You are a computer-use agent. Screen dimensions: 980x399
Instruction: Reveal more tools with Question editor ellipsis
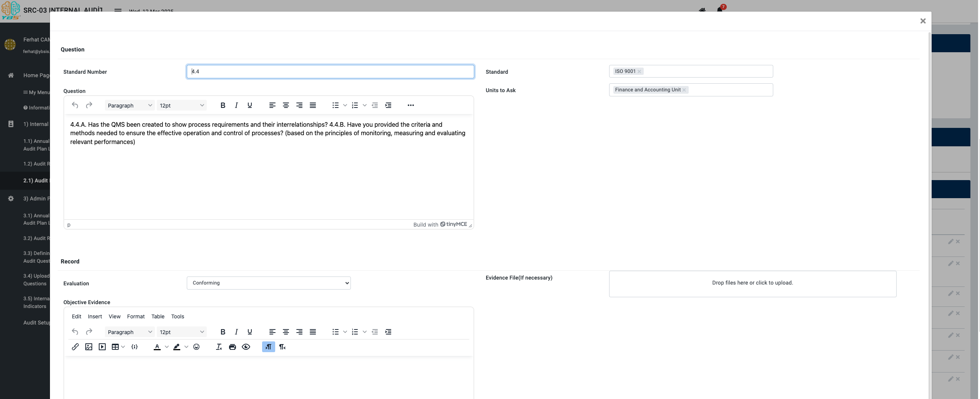click(410, 105)
